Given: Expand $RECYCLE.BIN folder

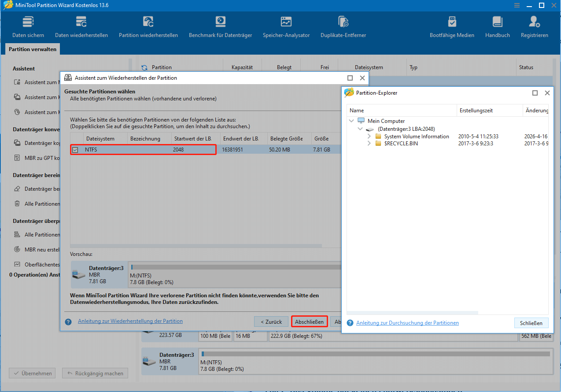Looking at the screenshot, I should click(x=369, y=144).
